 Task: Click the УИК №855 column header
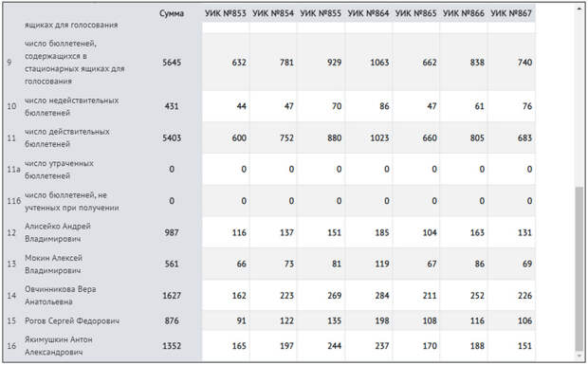coord(321,13)
